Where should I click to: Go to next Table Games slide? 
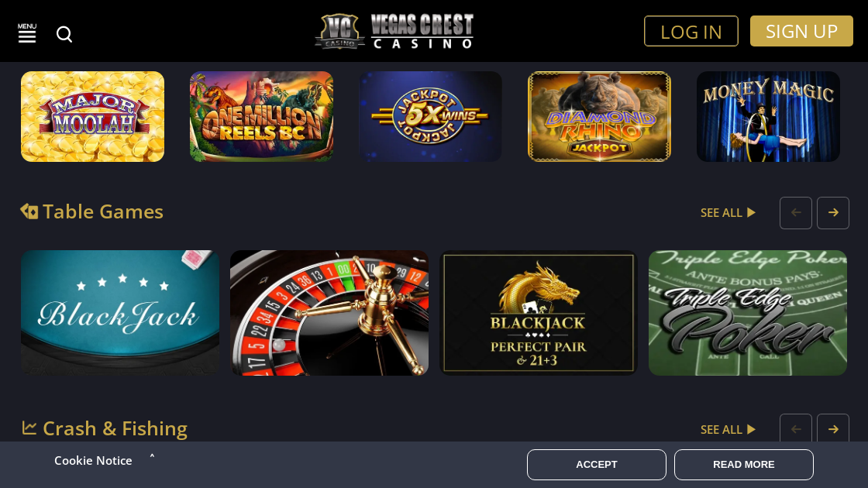click(832, 212)
